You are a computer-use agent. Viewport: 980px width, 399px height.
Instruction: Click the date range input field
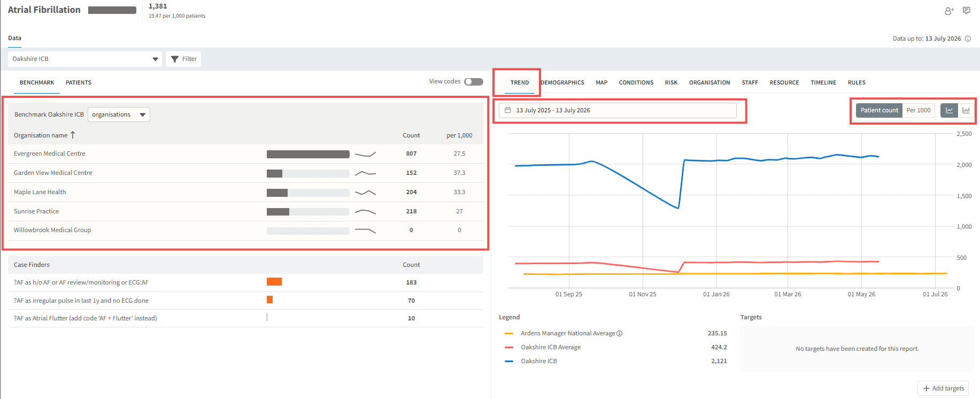pos(618,110)
